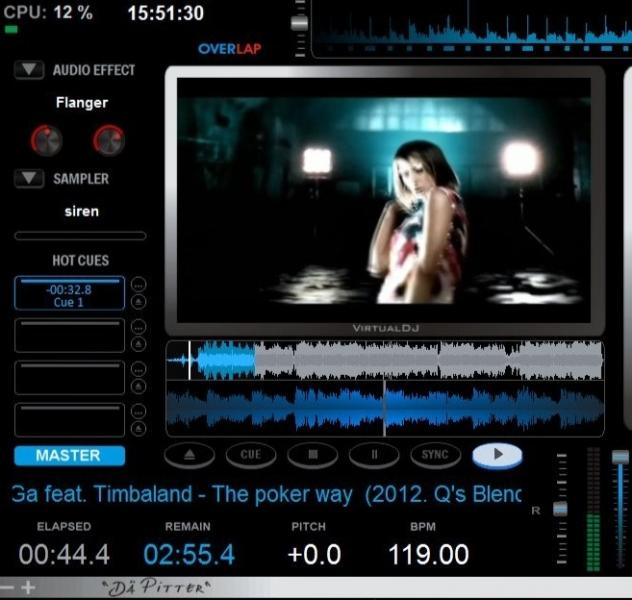Click the third empty hot cue slot
This screenshot has width=632, height=600.
69,378
